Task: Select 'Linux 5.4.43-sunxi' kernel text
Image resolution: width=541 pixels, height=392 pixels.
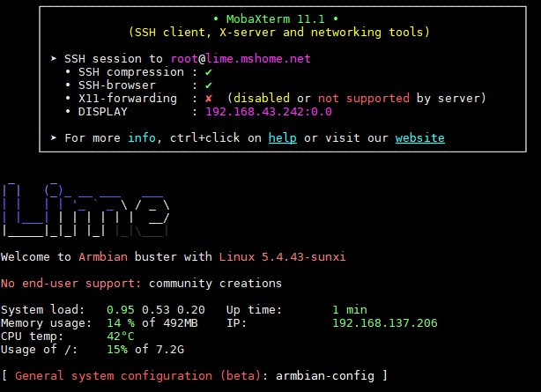Action: click(x=282, y=256)
